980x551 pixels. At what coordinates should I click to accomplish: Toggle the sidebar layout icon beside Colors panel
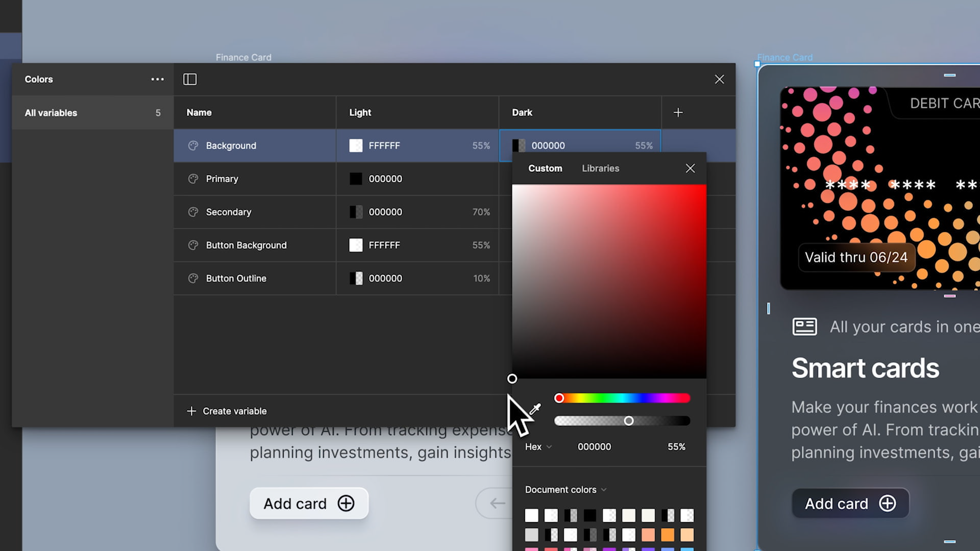(190, 79)
